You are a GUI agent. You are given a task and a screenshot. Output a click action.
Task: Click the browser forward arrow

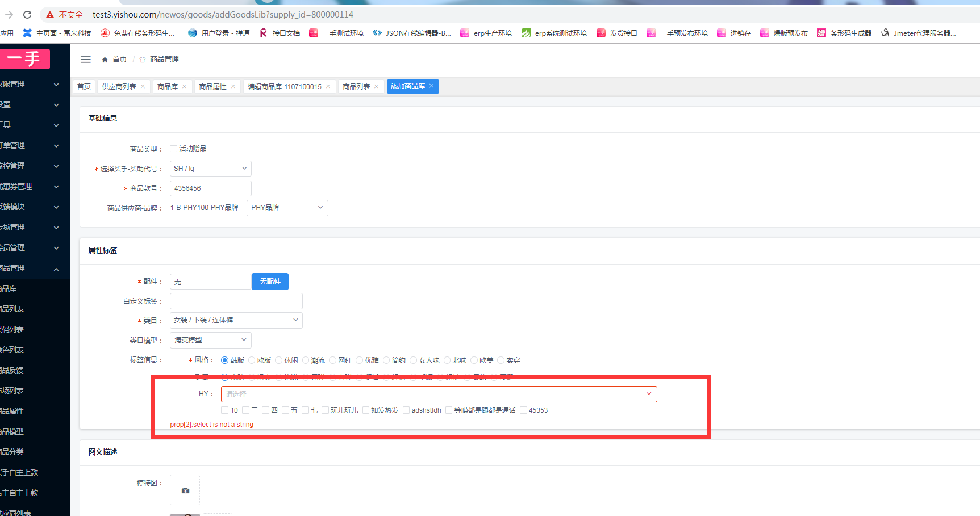pyautogui.click(x=9, y=15)
